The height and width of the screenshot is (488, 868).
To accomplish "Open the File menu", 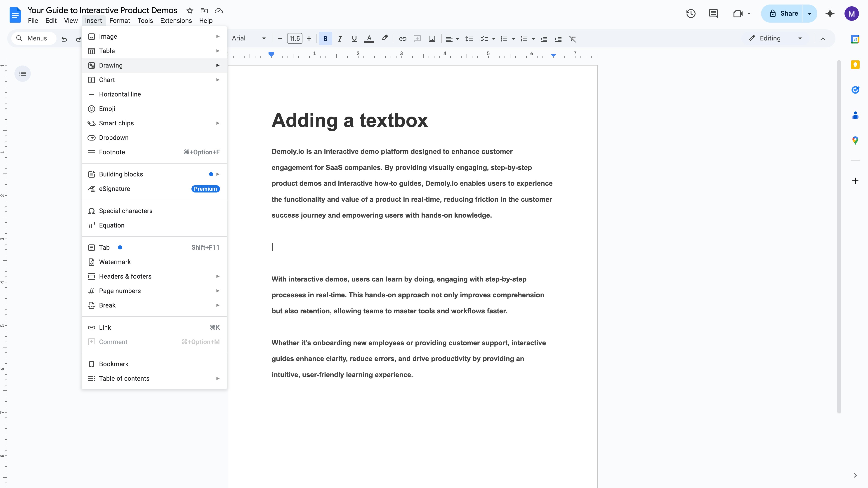I will click(33, 21).
